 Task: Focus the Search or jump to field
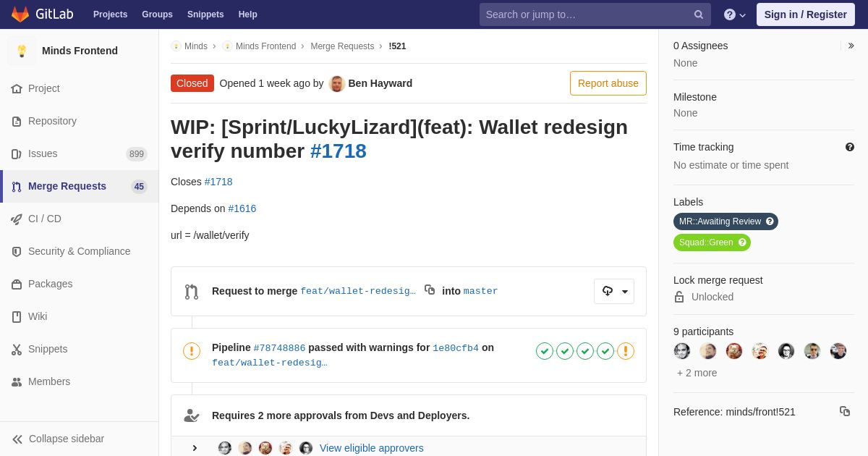(595, 14)
